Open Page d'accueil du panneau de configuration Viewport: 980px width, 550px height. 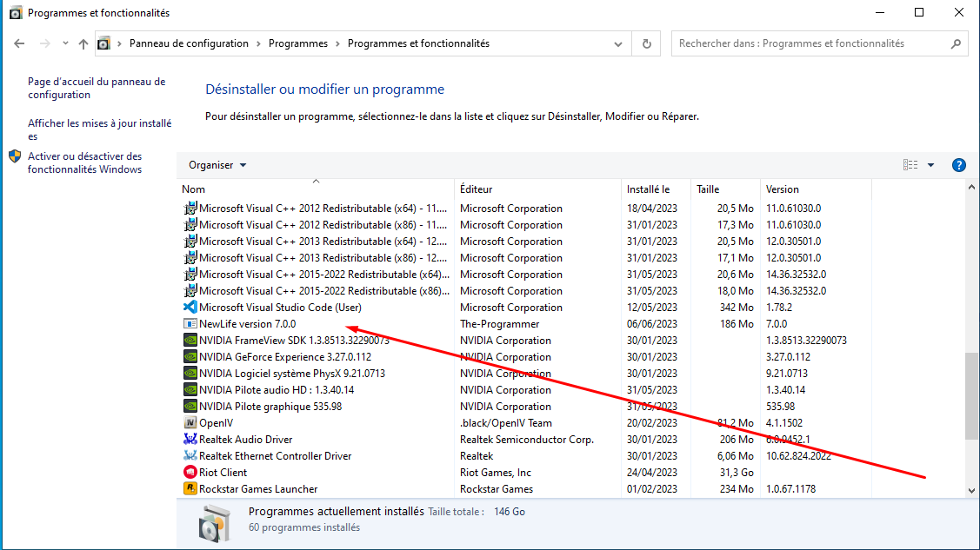pos(97,88)
